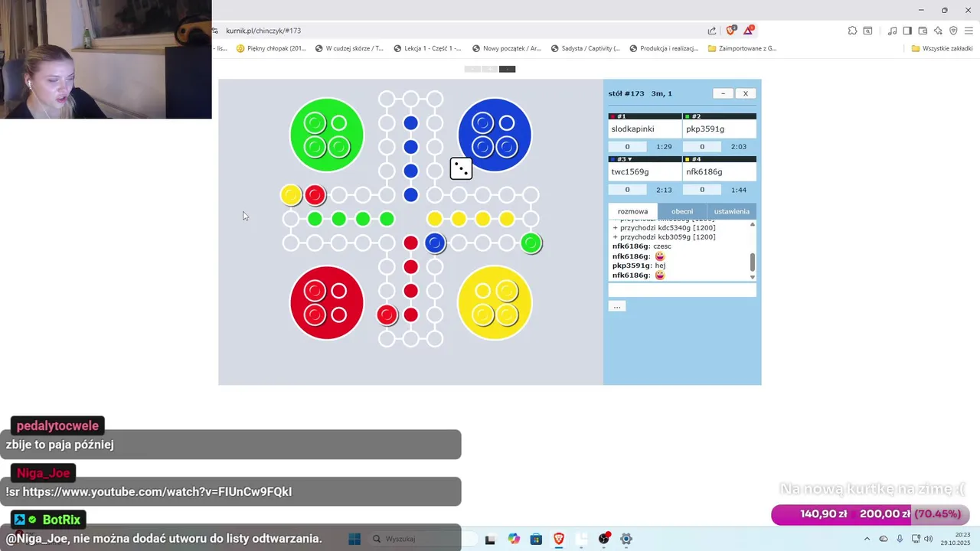The height and width of the screenshot is (551, 980).
Task: Click chat line 'pkp3591g: hej'
Action: tap(639, 266)
